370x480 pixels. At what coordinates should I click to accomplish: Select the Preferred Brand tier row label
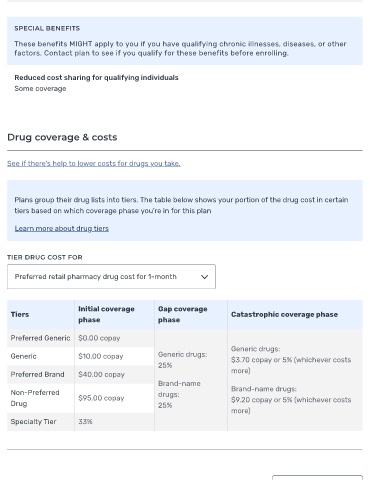tap(37, 374)
